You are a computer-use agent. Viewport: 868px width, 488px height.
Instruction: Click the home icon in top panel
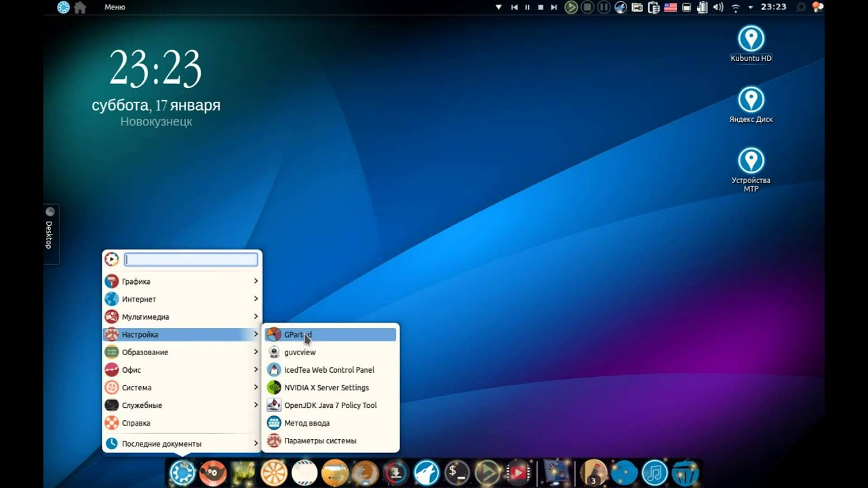pyautogui.click(x=80, y=7)
